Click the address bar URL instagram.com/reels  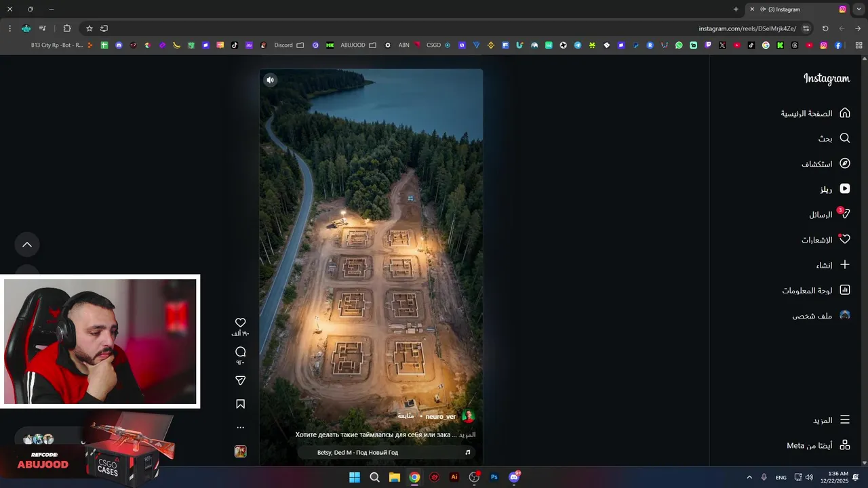pyautogui.click(x=747, y=28)
